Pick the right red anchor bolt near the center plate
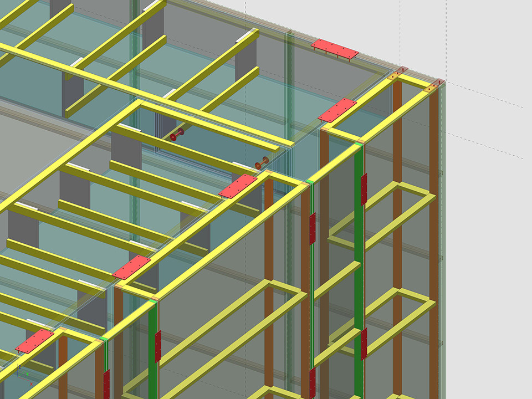This screenshot has width=532, height=399. coord(261,163)
